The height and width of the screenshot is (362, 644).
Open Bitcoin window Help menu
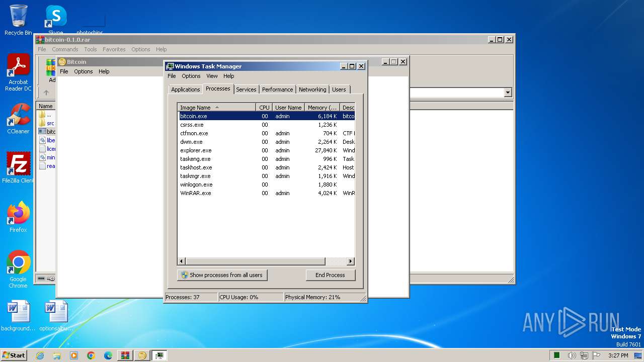104,71
